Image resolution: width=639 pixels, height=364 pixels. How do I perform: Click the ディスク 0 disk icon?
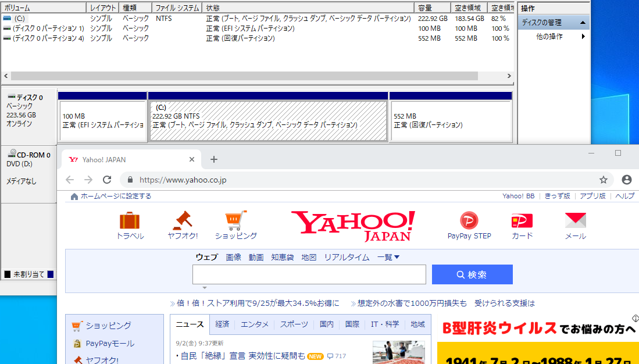pos(12,97)
